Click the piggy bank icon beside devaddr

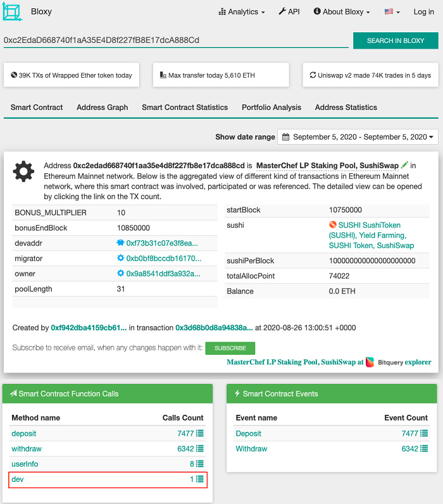(120, 243)
